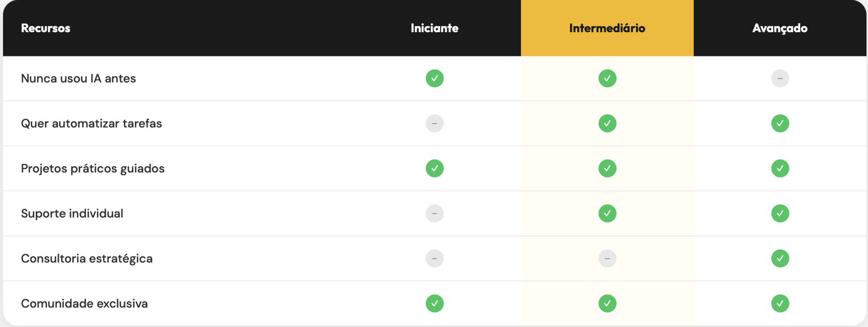
Task: Click the Recursos header label
Action: (x=46, y=28)
